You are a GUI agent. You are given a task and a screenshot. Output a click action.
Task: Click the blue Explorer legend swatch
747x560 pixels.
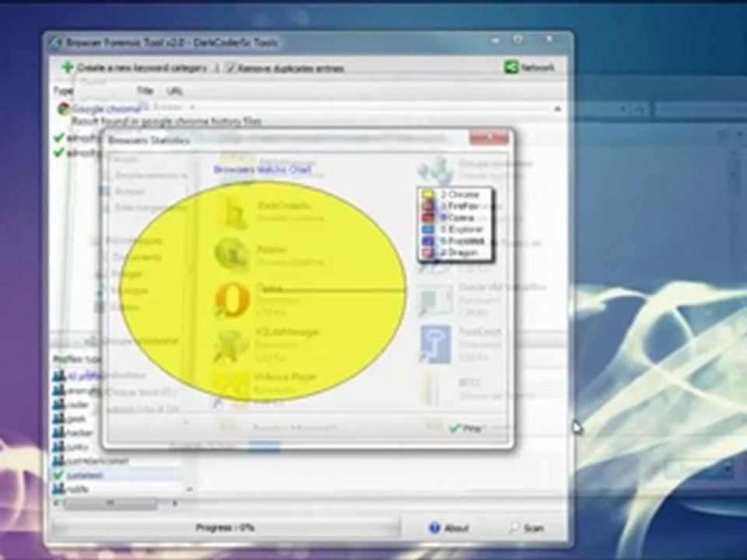point(428,229)
